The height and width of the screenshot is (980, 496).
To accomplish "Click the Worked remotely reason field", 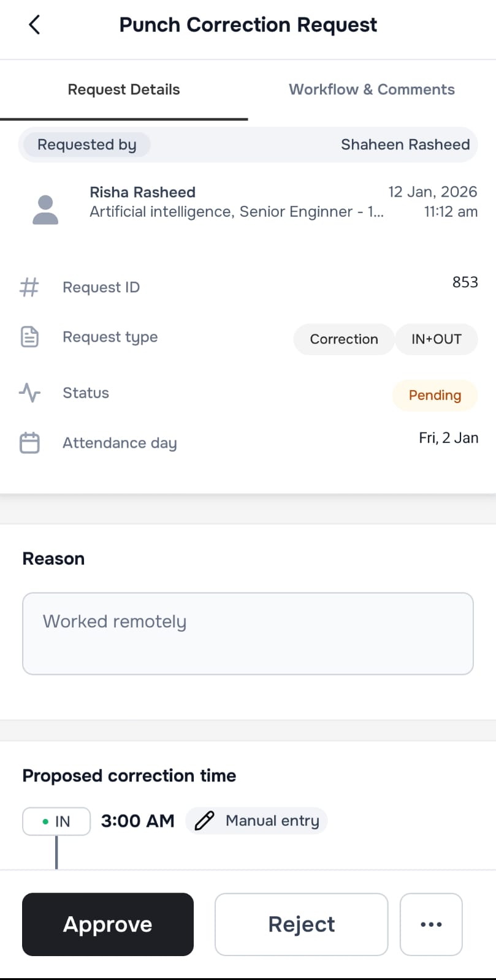I will point(248,633).
